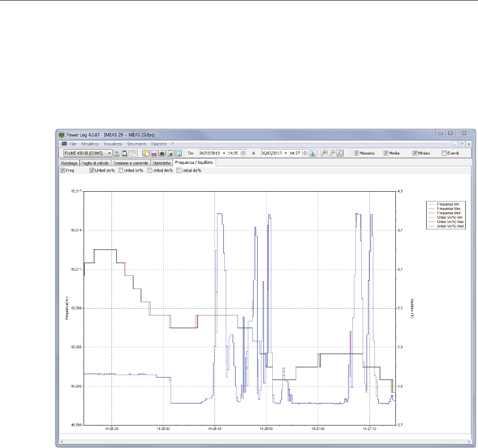Screen dimensions: 478x448
Task: Open the A end date dropdown arrow
Action: 285,153
